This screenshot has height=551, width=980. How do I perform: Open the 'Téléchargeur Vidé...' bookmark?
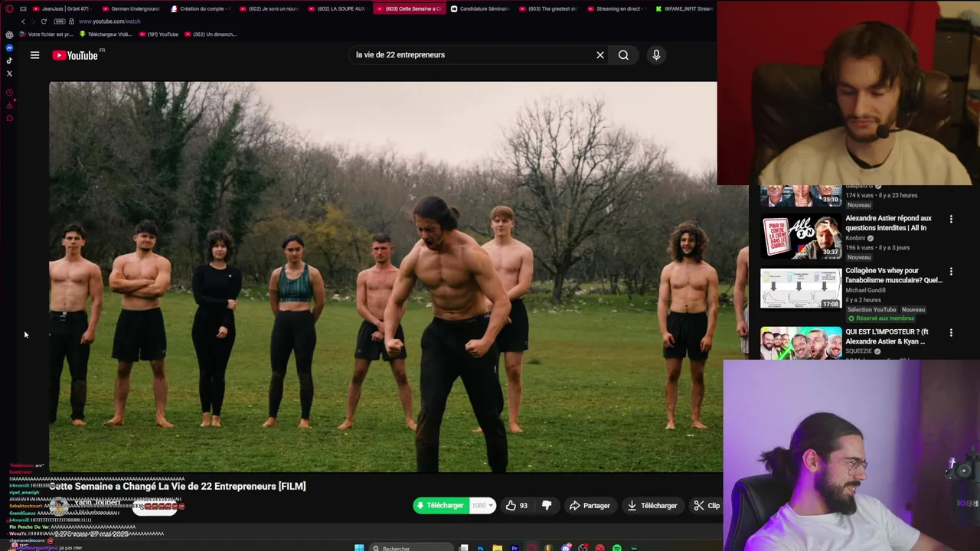(105, 34)
